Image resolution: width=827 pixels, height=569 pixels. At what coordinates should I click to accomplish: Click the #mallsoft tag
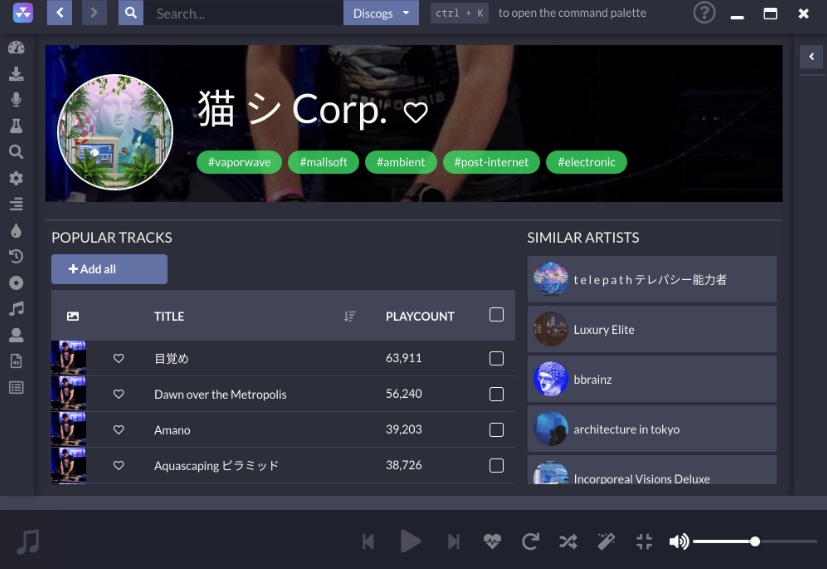(324, 162)
